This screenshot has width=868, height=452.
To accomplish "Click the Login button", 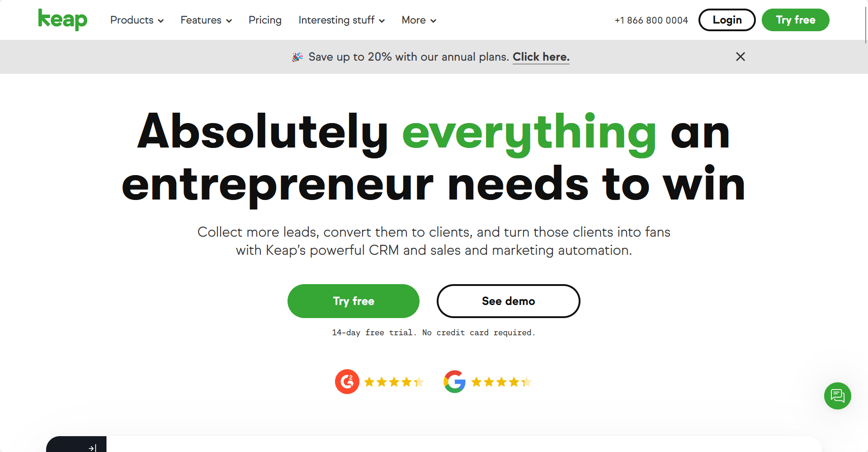I will (x=727, y=20).
